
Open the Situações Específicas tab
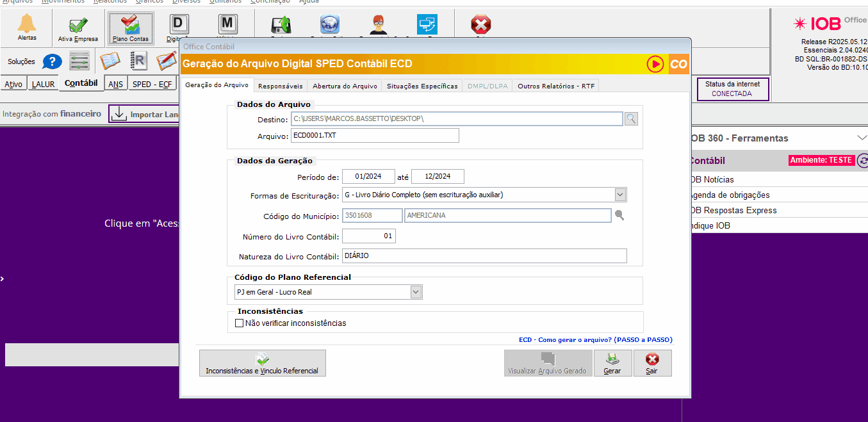422,86
